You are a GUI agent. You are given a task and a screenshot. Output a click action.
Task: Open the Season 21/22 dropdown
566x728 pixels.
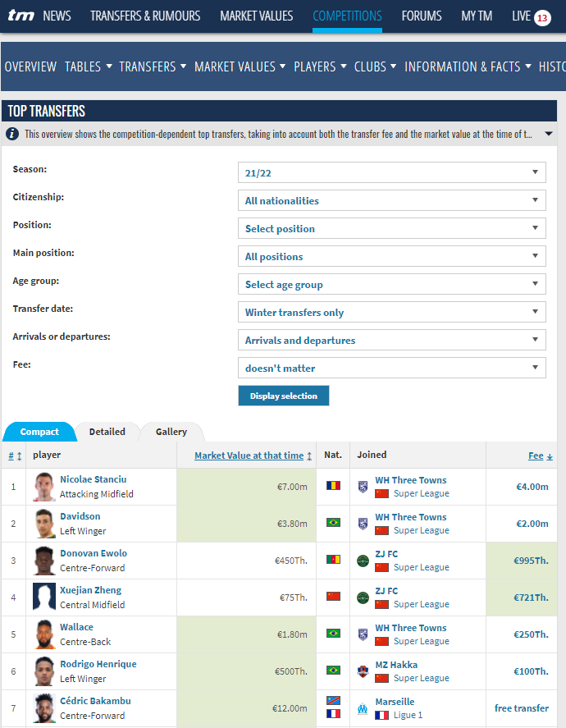(391, 172)
